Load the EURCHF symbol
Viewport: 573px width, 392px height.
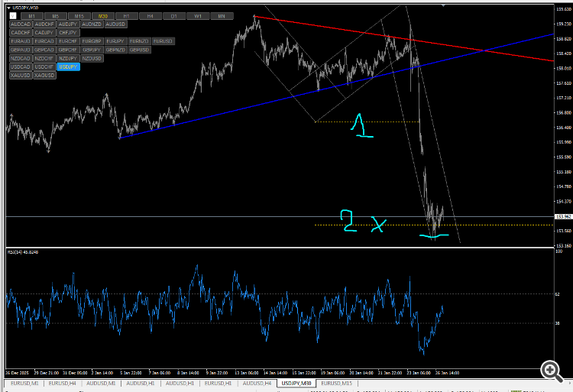(x=68, y=41)
